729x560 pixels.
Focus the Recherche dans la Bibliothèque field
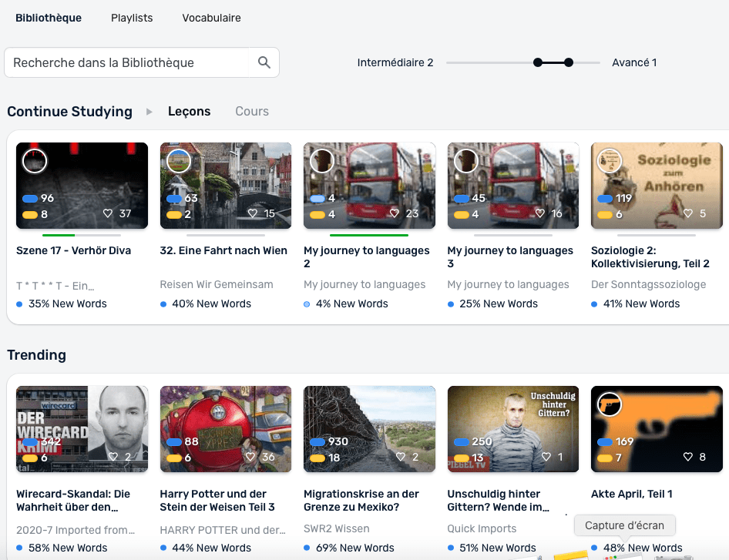coord(127,63)
